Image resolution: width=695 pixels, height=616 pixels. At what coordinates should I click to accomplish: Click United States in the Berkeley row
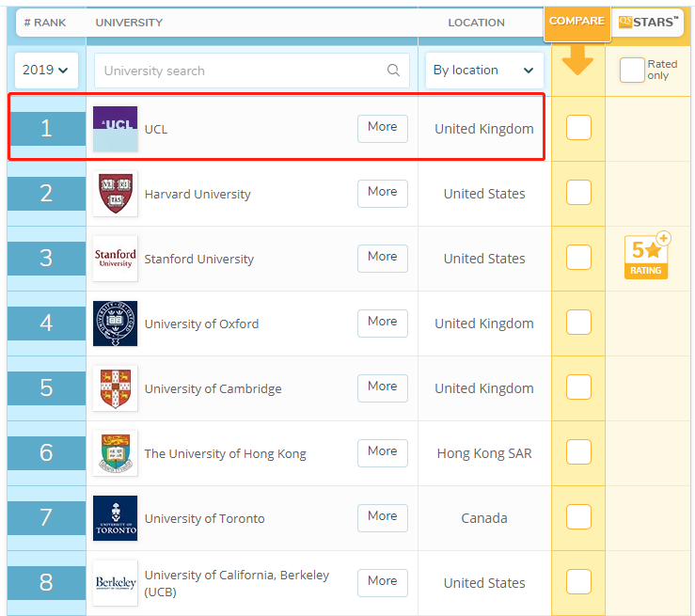click(x=484, y=583)
